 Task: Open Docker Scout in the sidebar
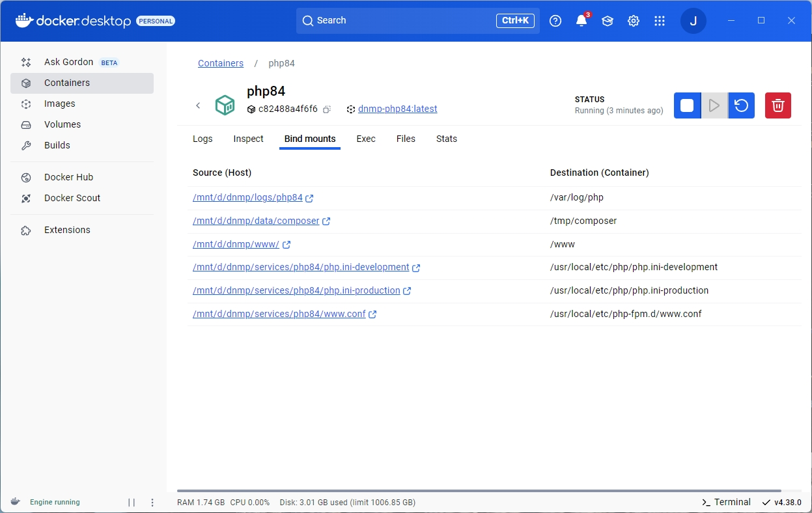[82, 198]
